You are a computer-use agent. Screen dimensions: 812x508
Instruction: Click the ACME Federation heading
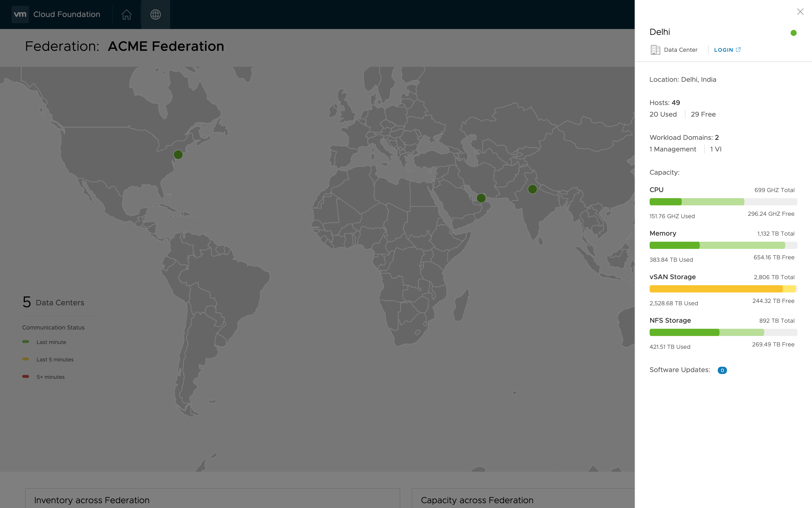pos(166,46)
